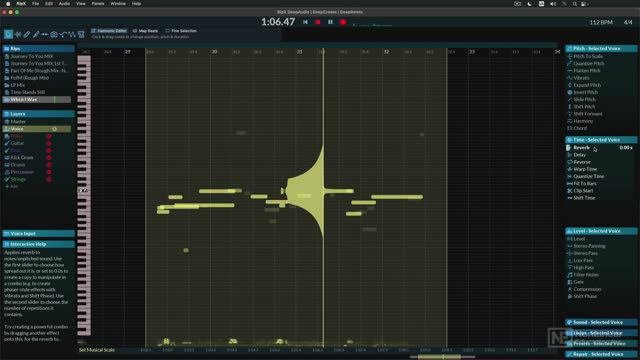
Task: Open the Journey To You MIX rip
Action: click(32, 56)
